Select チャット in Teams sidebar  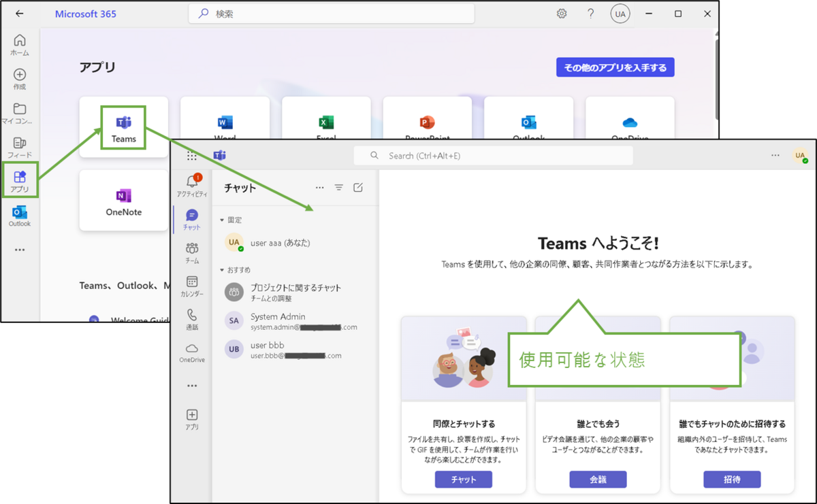(192, 220)
